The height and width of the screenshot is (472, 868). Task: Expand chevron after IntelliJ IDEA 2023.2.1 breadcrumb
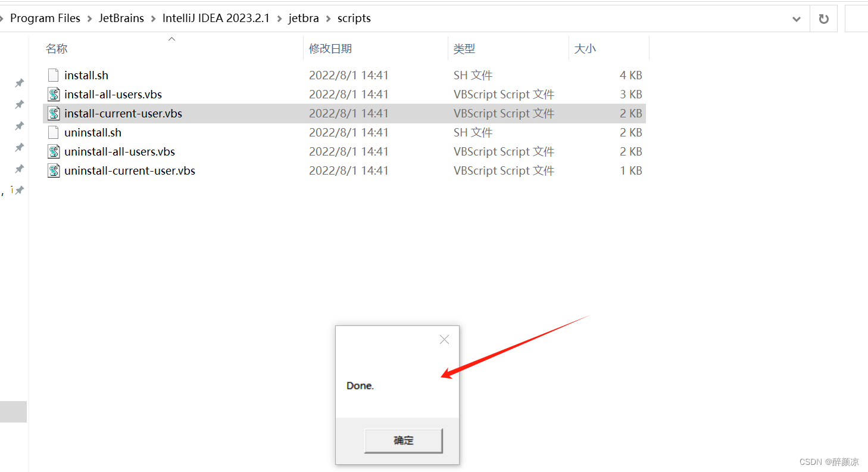(x=279, y=18)
